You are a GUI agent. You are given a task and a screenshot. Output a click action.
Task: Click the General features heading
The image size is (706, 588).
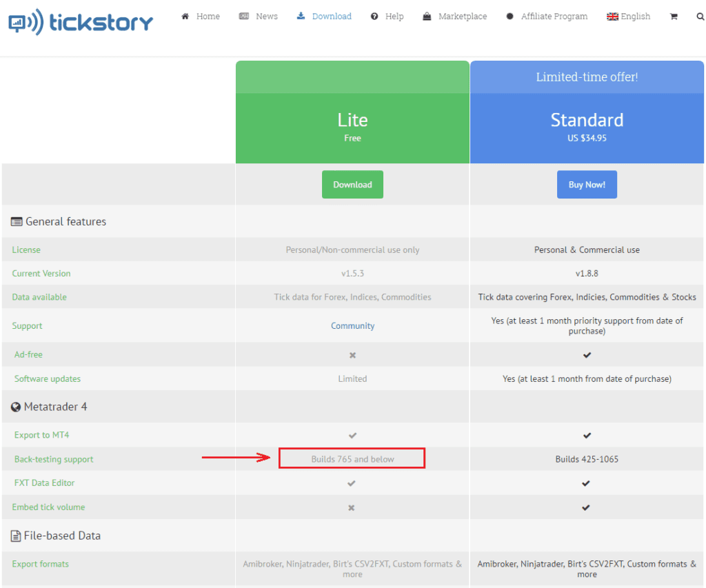pos(65,221)
